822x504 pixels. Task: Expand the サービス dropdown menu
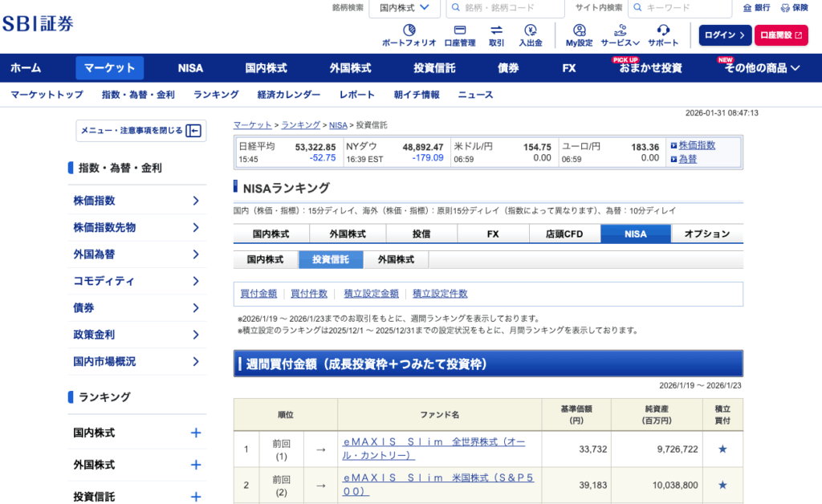[621, 35]
